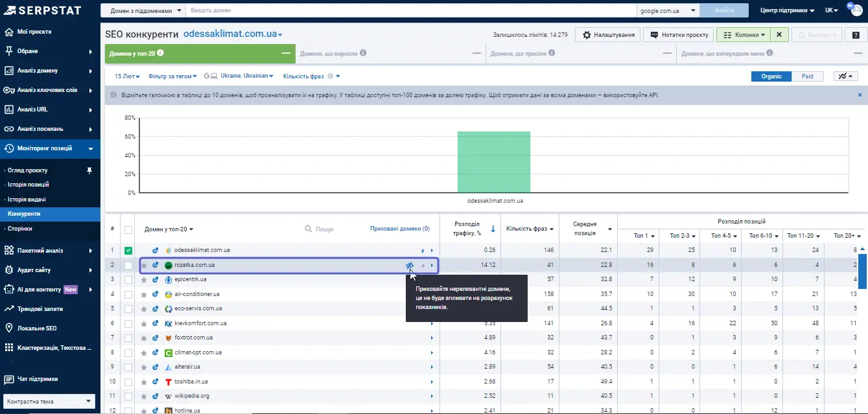Click the info icon beside Кількість фраз filter

[x=330, y=76]
